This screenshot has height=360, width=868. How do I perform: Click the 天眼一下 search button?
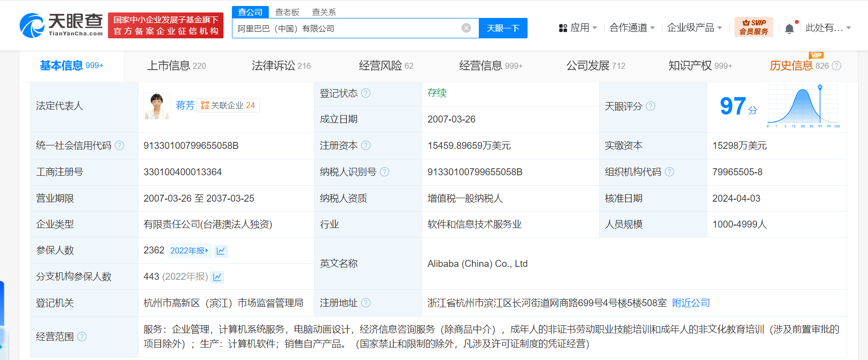point(503,28)
